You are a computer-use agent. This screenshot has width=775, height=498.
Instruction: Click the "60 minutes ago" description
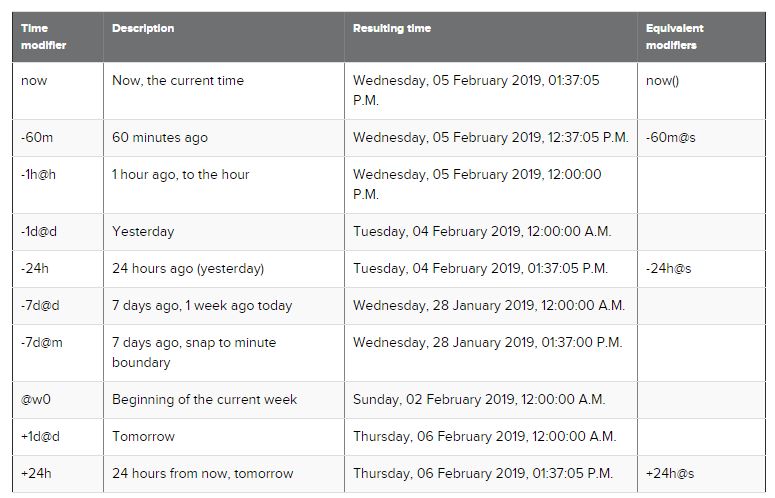point(160,138)
